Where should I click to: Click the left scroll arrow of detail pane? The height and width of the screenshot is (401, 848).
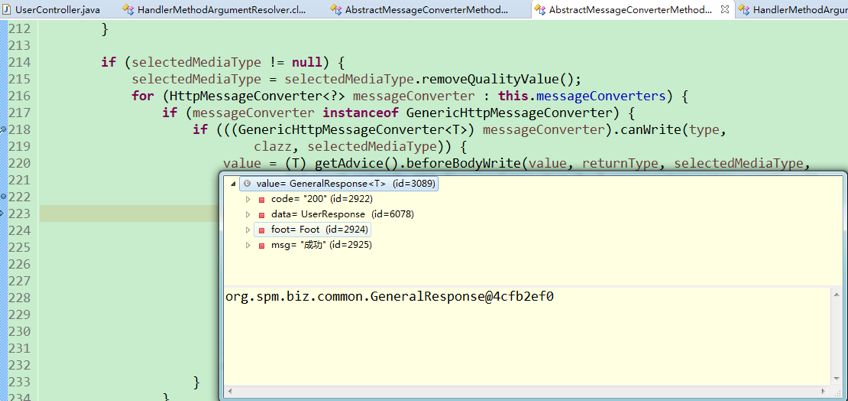pyautogui.click(x=230, y=390)
